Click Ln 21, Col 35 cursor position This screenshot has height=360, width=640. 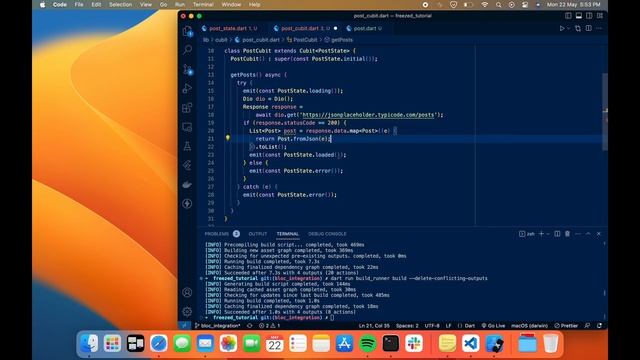tap(374, 326)
